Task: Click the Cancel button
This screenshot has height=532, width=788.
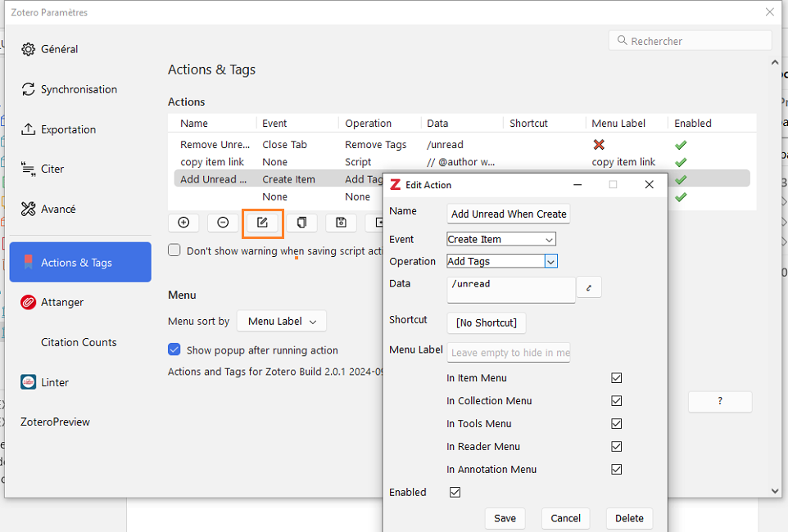Action: point(565,518)
